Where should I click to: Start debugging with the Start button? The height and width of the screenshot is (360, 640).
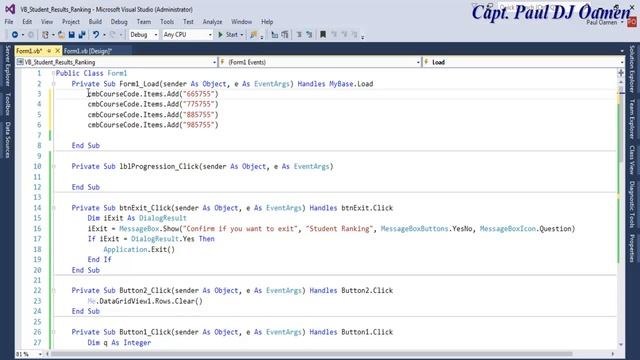coord(228,35)
